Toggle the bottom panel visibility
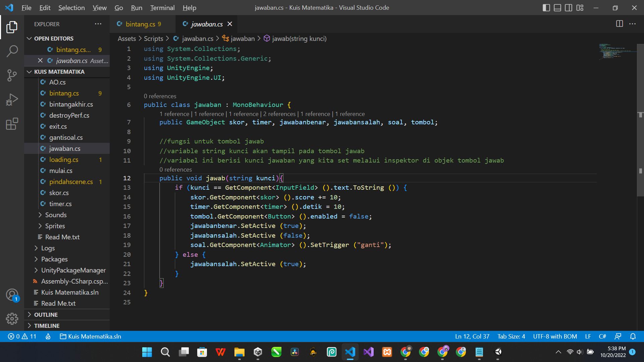Image resolution: width=644 pixels, height=362 pixels. (557, 8)
